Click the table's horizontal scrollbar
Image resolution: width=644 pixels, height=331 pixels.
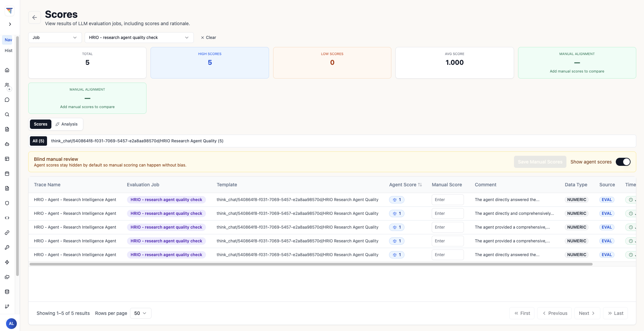click(311, 264)
